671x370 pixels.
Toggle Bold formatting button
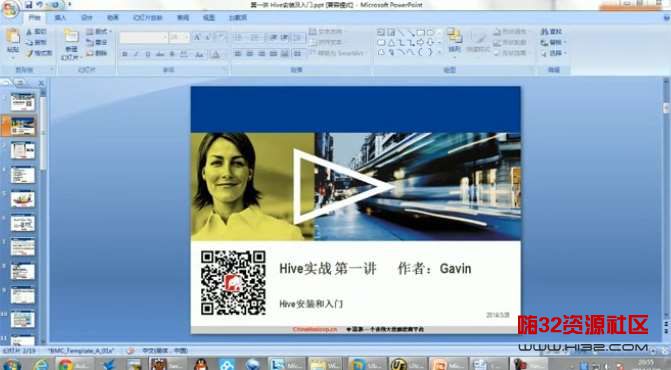[125, 54]
